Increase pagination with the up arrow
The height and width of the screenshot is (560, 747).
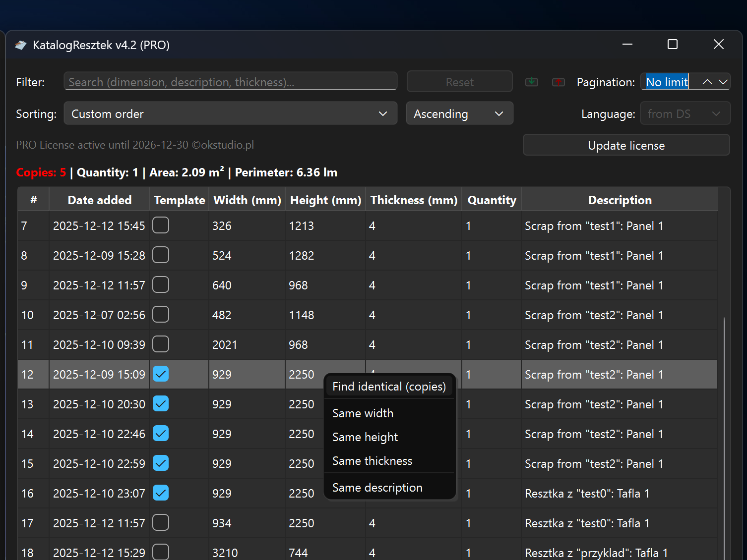(707, 82)
